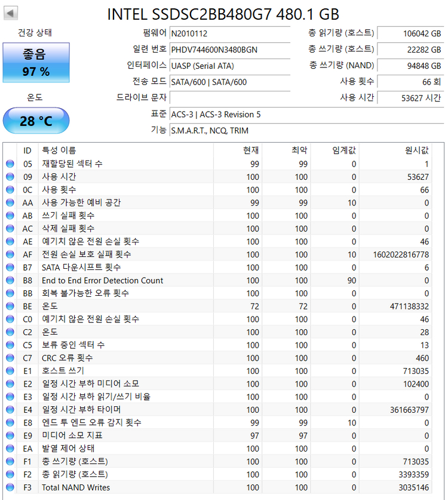Screen dimensions: 448x500
Task: Select the 재할당된 섹터 수 attribute name
Action: [x=72, y=164]
